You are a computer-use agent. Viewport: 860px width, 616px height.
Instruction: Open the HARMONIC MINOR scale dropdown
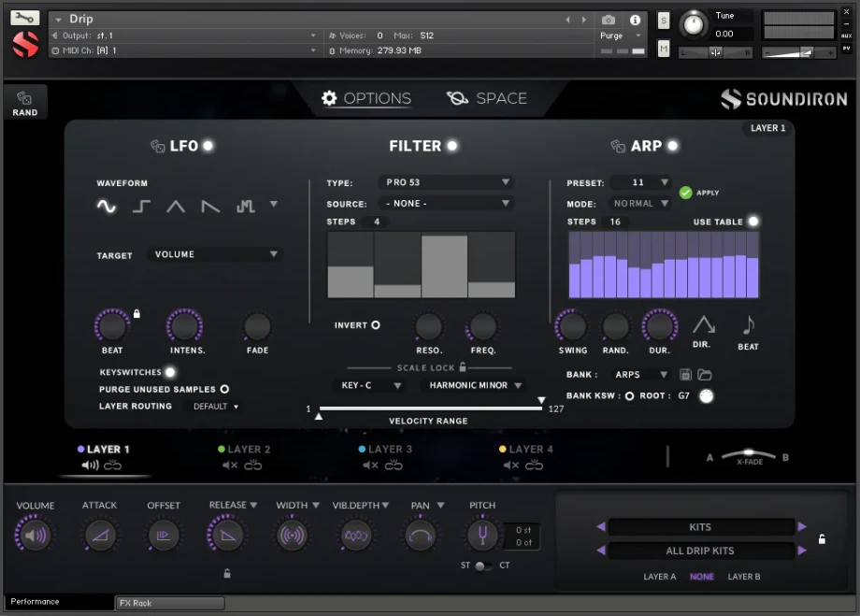(476, 384)
